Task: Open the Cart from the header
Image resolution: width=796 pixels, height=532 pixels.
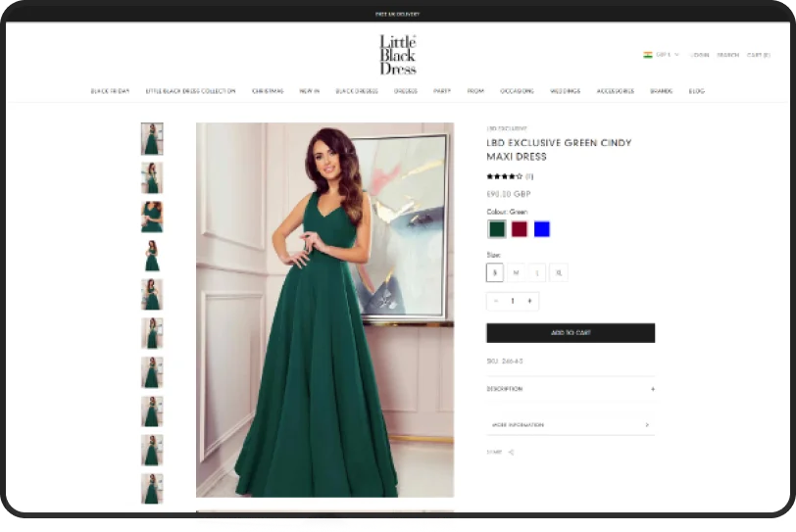Action: (758, 55)
